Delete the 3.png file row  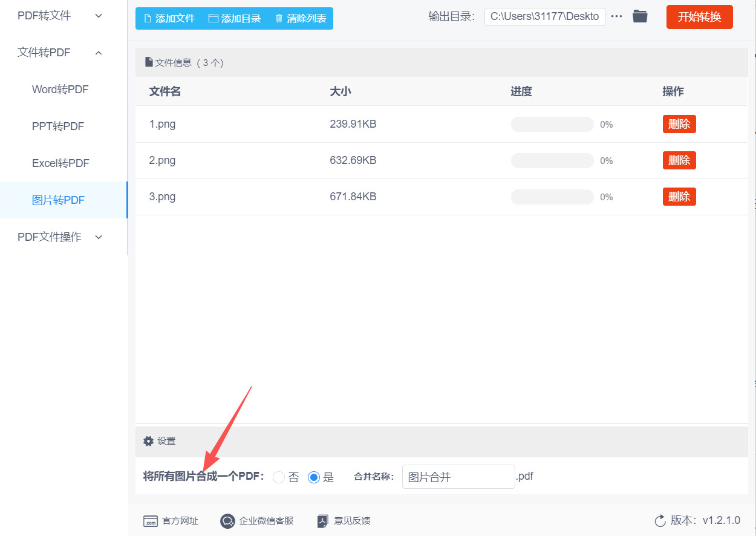[x=679, y=197]
